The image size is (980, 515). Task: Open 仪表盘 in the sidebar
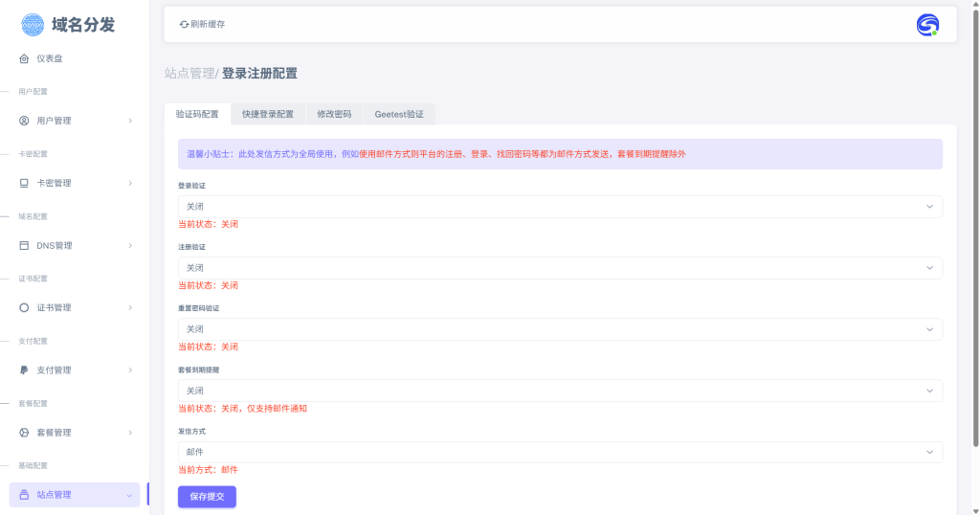pyautogui.click(x=75, y=58)
